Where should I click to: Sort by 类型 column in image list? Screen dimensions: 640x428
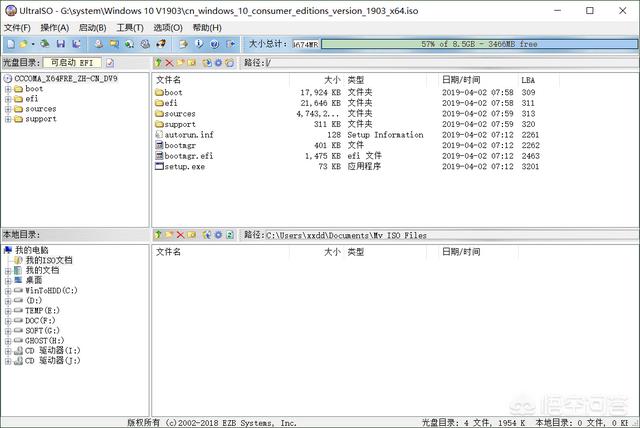385,80
